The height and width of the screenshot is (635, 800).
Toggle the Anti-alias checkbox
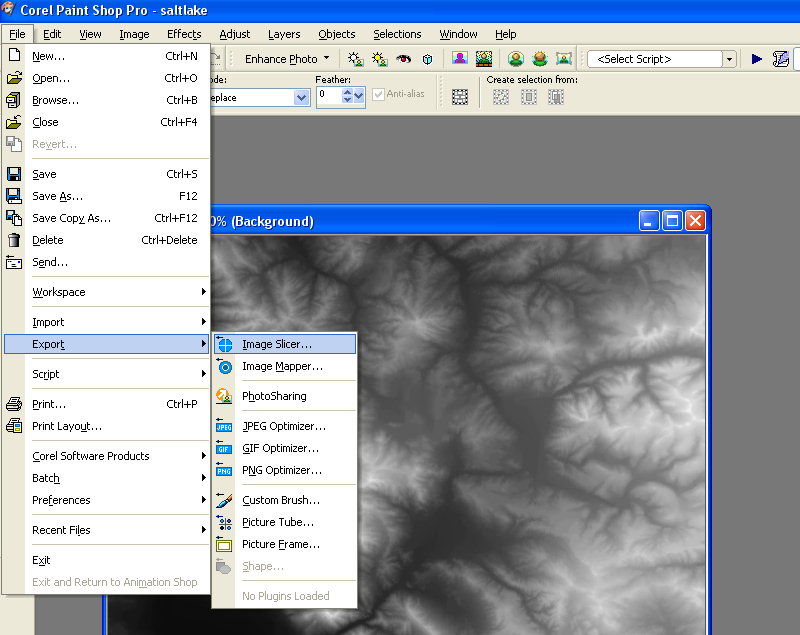coord(378,94)
